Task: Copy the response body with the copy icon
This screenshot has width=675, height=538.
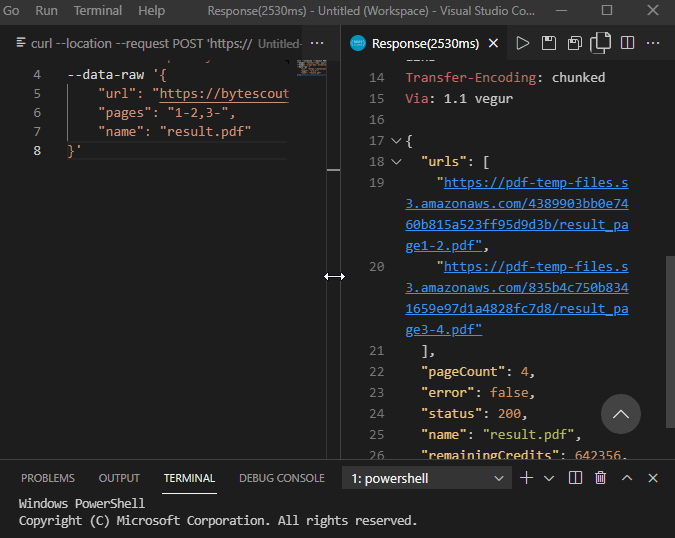Action: click(x=601, y=43)
